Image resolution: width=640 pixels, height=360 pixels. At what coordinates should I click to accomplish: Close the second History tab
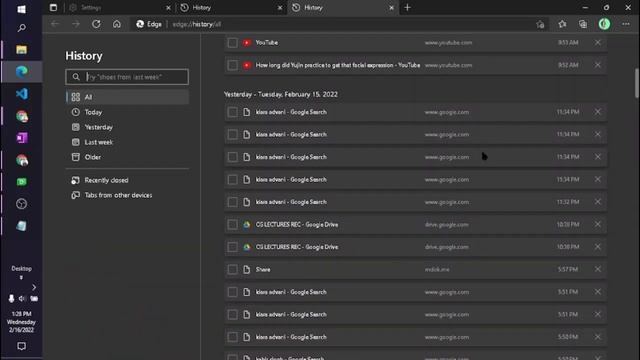(391, 8)
